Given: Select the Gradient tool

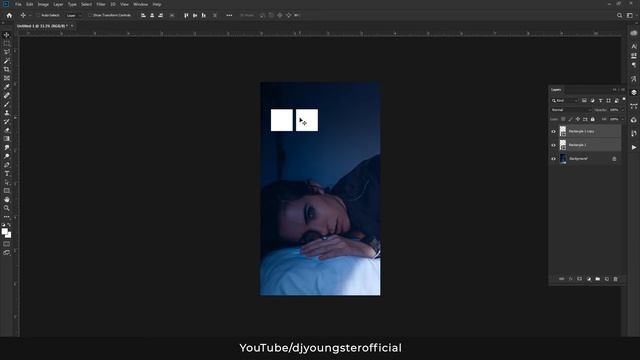Looking at the screenshot, I should tap(7, 139).
